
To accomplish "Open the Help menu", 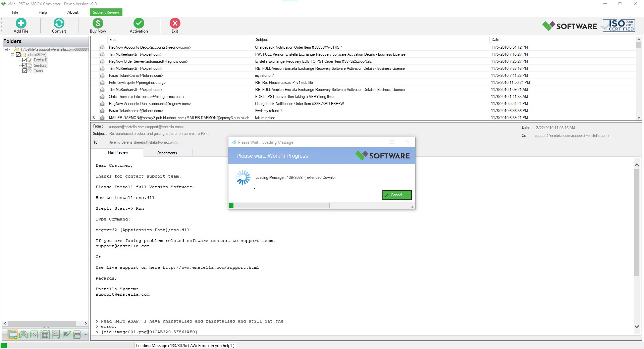I will pos(43,12).
